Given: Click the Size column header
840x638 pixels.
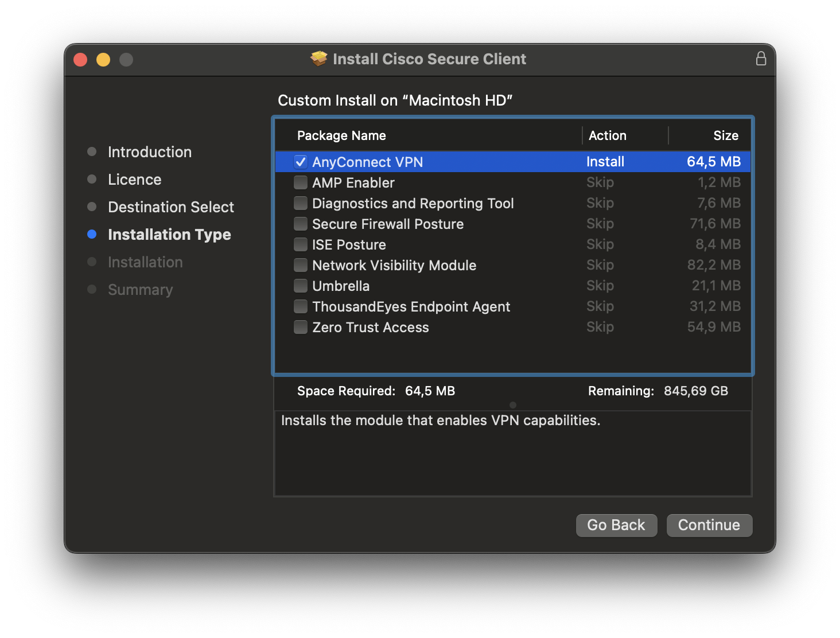Looking at the screenshot, I should (726, 135).
